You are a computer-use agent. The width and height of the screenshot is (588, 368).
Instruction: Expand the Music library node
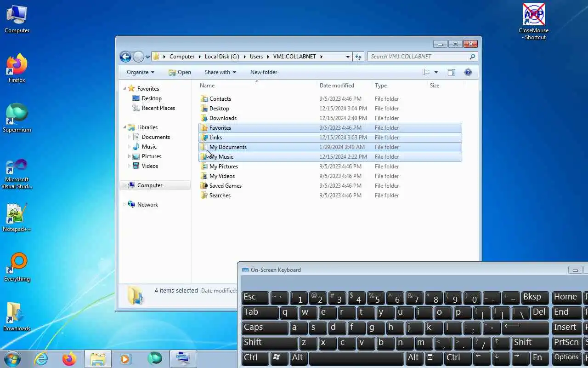pos(129,147)
